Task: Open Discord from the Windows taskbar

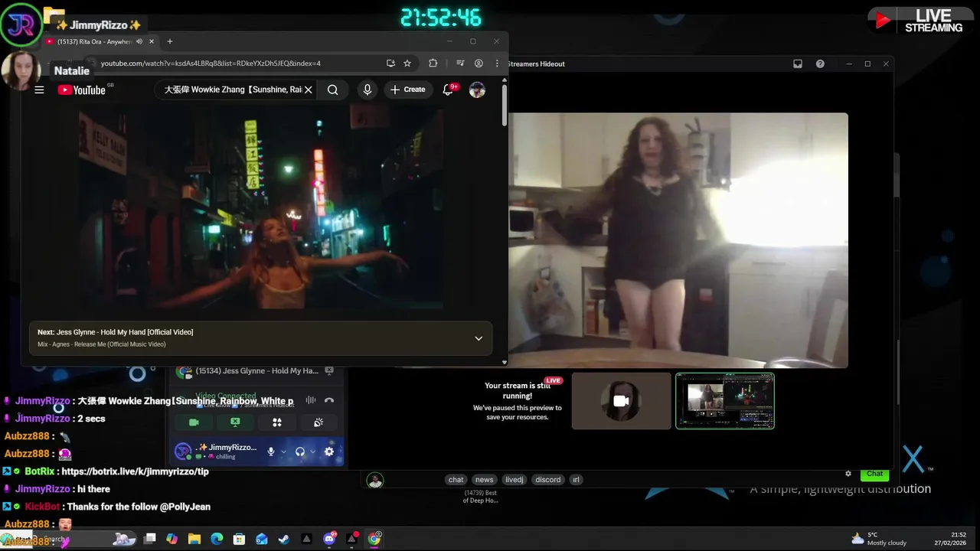Action: tap(330, 539)
